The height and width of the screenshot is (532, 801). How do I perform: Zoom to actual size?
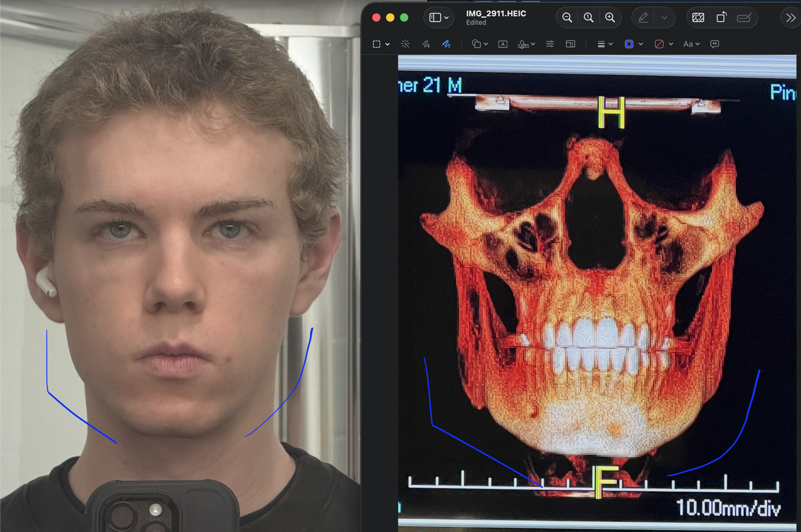(589, 17)
